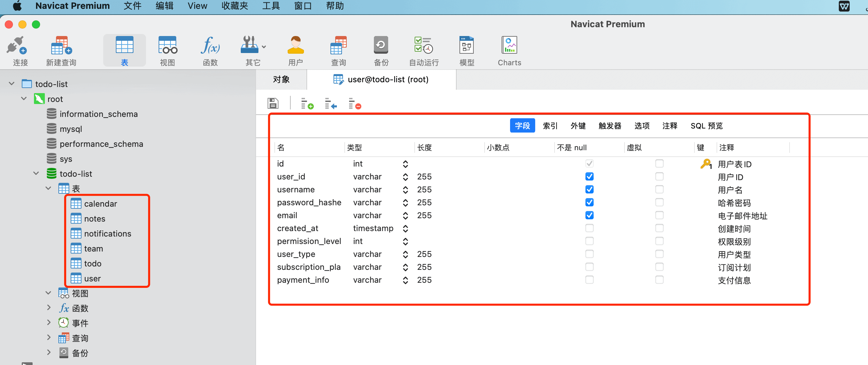This screenshot has width=868, height=365.
Task: Click the Add Field green plus icon
Action: pyautogui.click(x=307, y=103)
